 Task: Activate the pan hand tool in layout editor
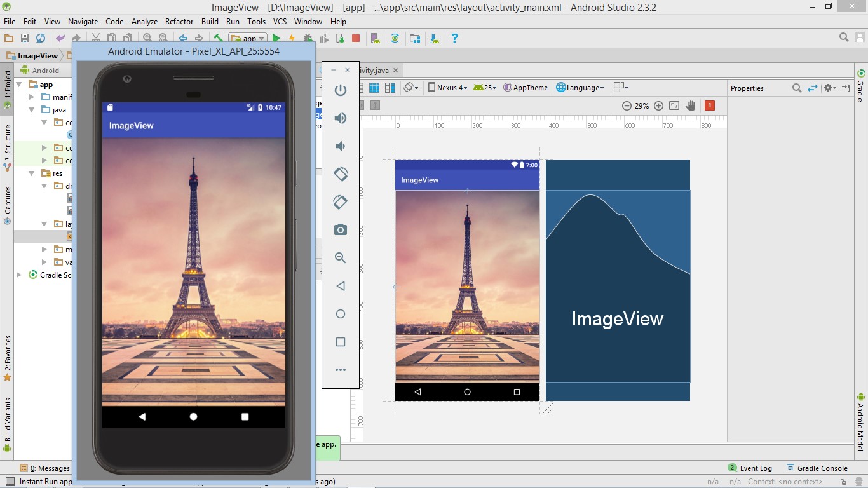click(x=691, y=105)
